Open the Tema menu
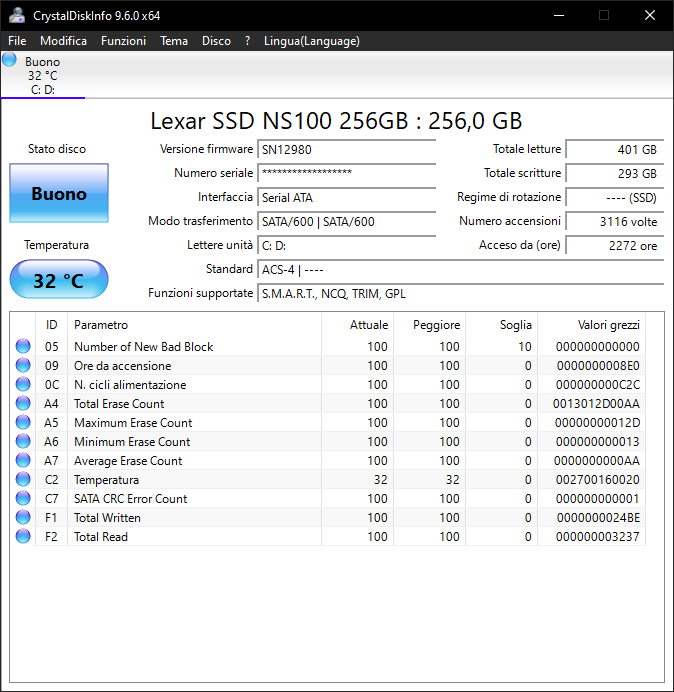 tap(174, 41)
